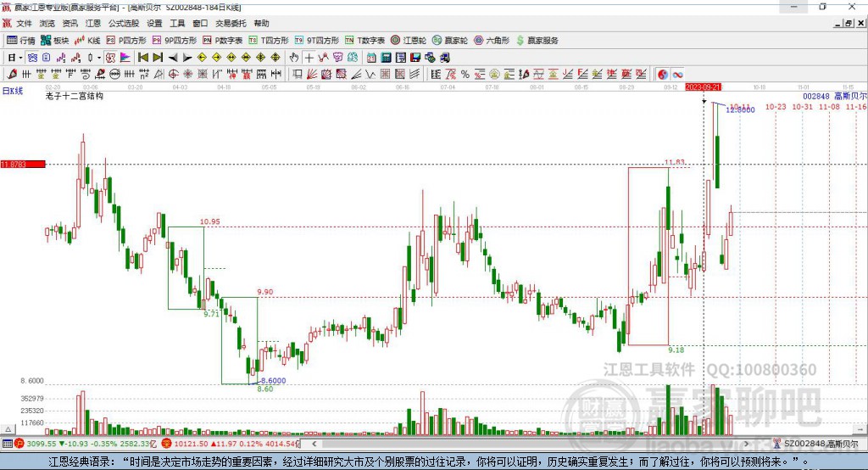Click the hand pan tool icon
Viewport: 868px width, 470px height.
point(294,58)
